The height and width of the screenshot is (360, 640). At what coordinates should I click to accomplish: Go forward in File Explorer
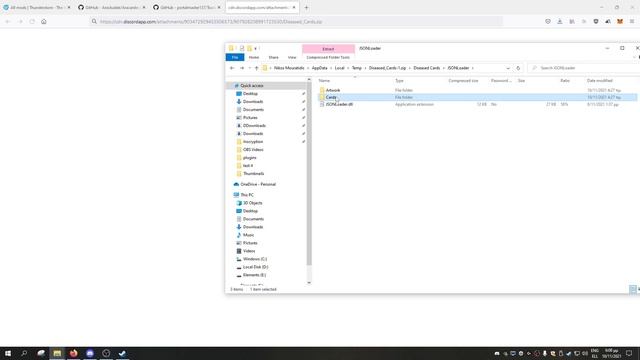click(242, 68)
